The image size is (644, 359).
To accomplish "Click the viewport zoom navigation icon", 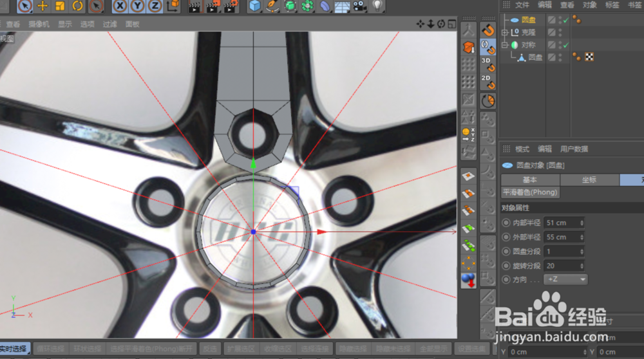I will (430, 24).
